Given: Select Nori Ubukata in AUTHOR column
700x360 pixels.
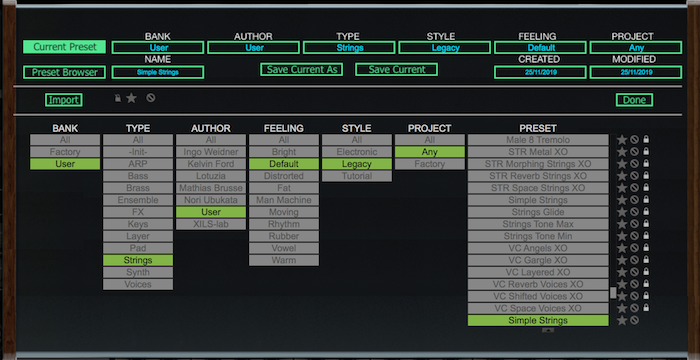Looking at the screenshot, I should click(211, 200).
